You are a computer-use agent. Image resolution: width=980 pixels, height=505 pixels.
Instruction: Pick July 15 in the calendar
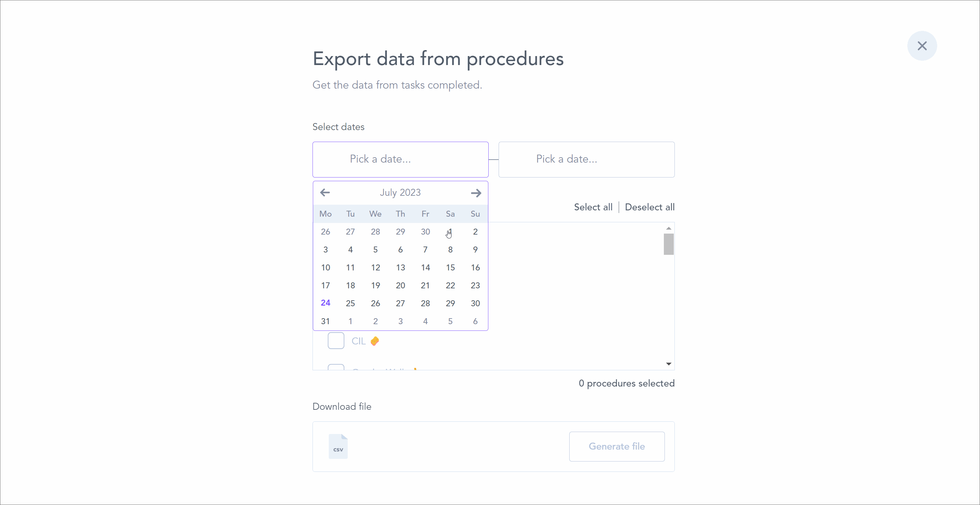[x=450, y=267]
